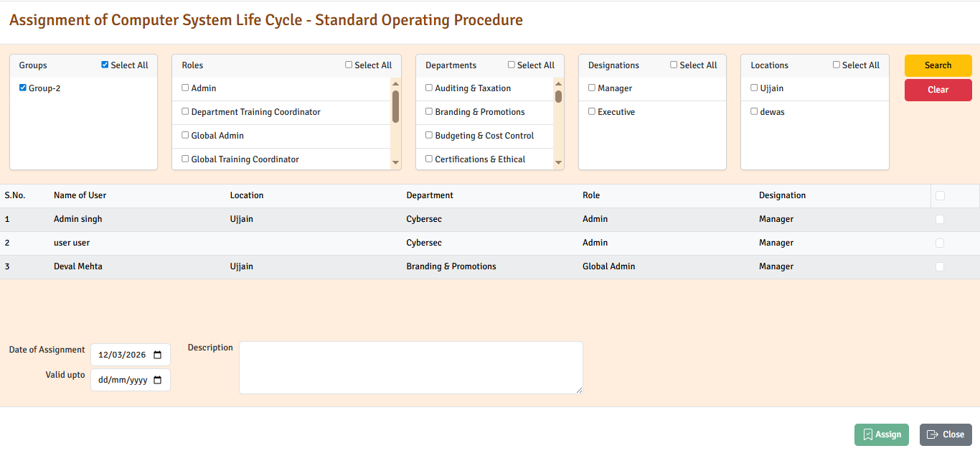Enable the Global Admin role checkbox
This screenshot has width=980, height=461.
pos(185,136)
